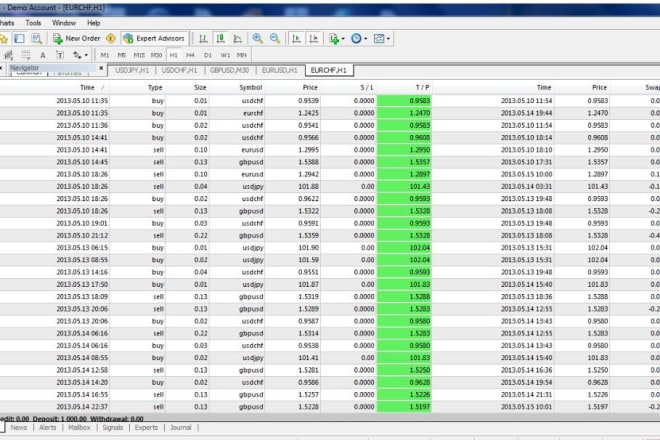Screen dimensions: 660x440
Task: Switch to M1 timeframe
Action: (x=105, y=55)
